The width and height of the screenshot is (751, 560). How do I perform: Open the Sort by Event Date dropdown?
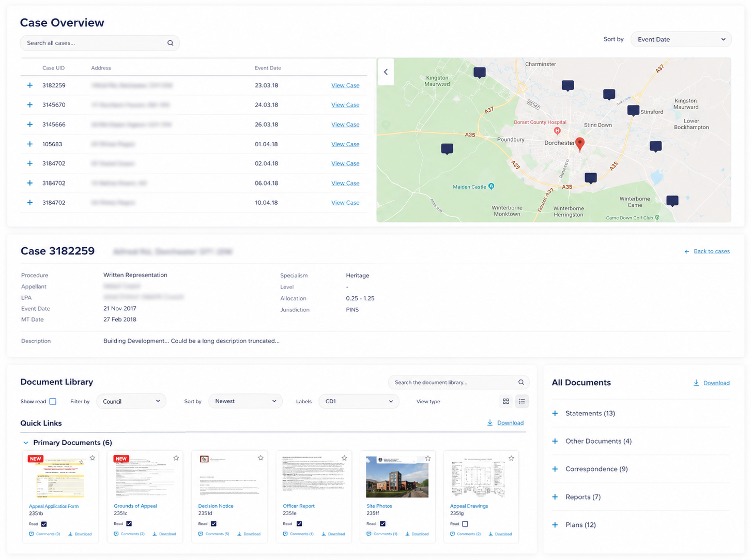coord(681,39)
